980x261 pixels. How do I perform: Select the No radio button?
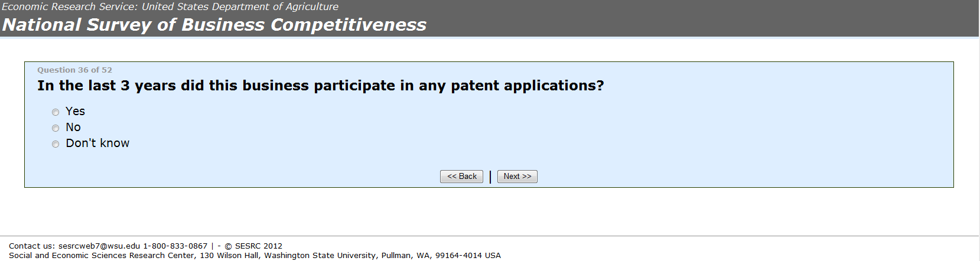tap(56, 128)
